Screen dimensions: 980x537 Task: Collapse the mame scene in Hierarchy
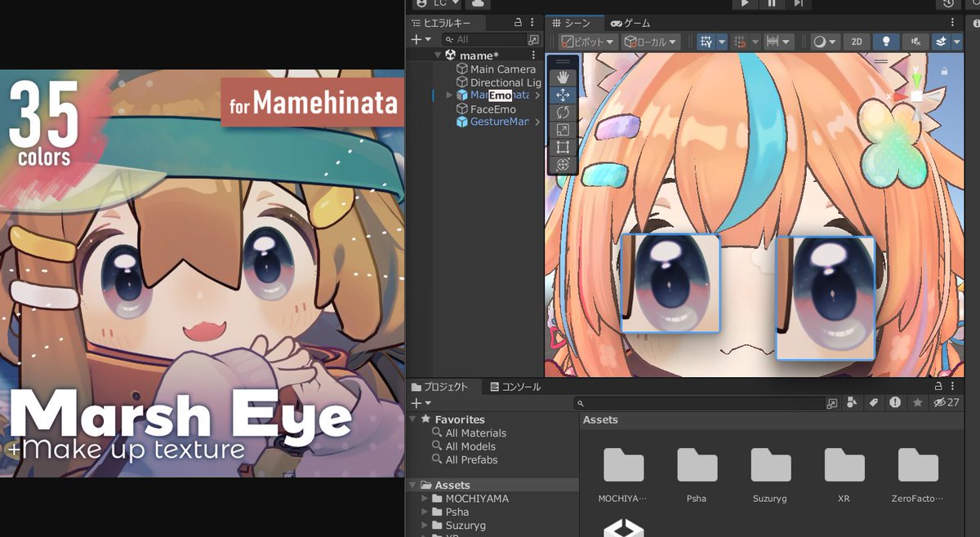438,55
